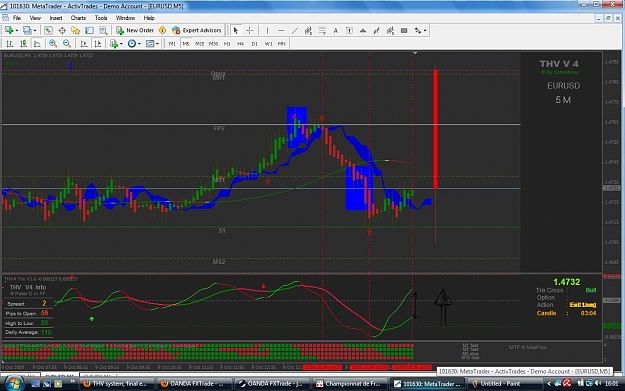Click the Profiles icon
This screenshot has height=391, width=625.
pyautogui.click(x=27, y=30)
